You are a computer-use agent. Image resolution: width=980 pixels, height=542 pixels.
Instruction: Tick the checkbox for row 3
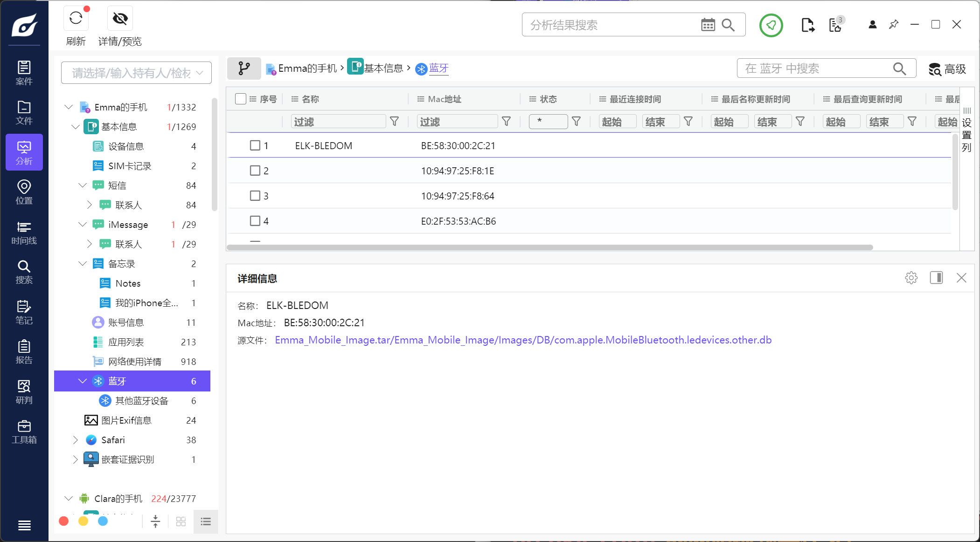tap(255, 196)
